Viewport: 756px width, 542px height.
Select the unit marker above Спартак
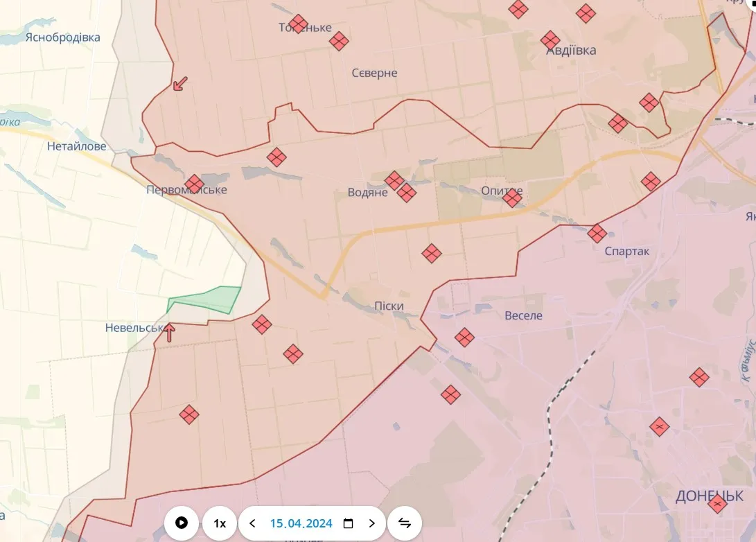pos(597,233)
